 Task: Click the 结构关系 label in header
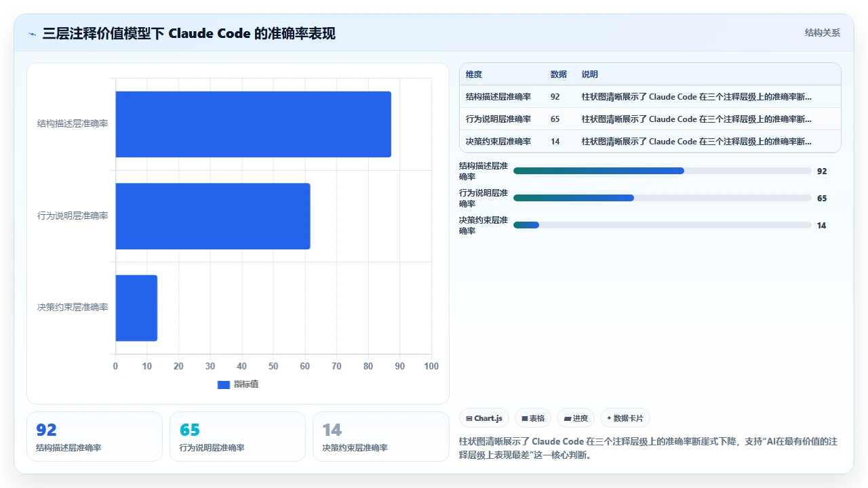click(823, 33)
